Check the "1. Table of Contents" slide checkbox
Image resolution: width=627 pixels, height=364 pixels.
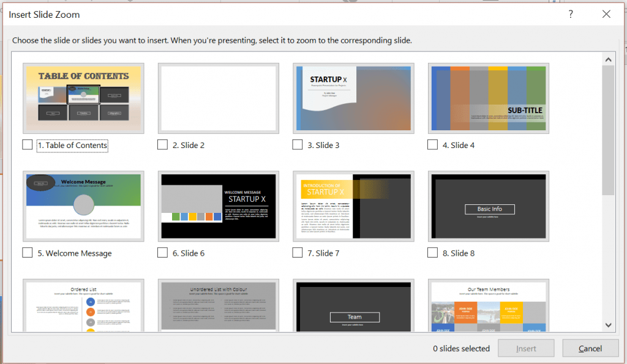(x=27, y=144)
